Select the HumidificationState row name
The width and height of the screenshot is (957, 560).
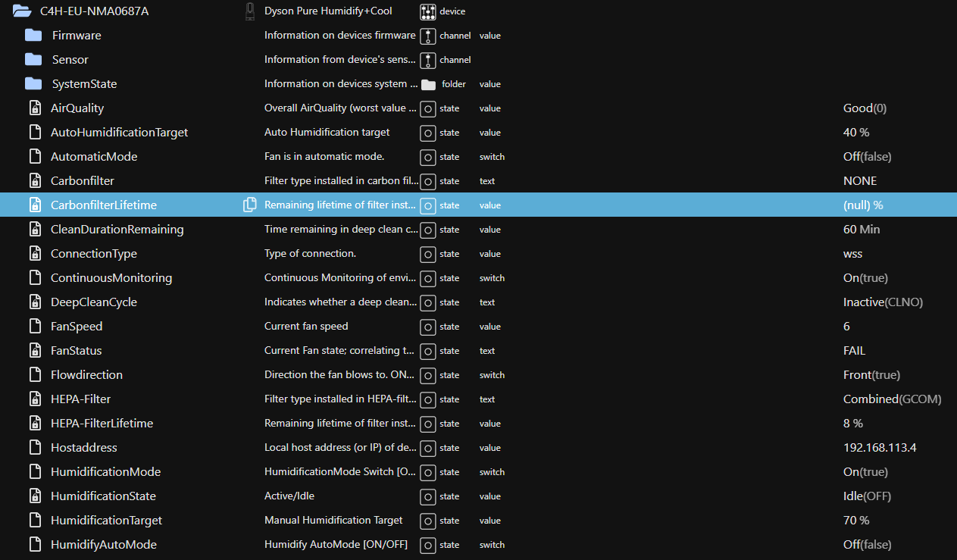[103, 496]
